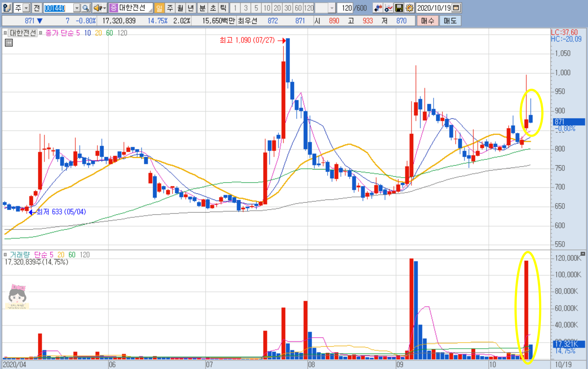Click the 매수 (buy) button
Image resolution: width=588 pixels, height=369 pixels.
(427, 21)
